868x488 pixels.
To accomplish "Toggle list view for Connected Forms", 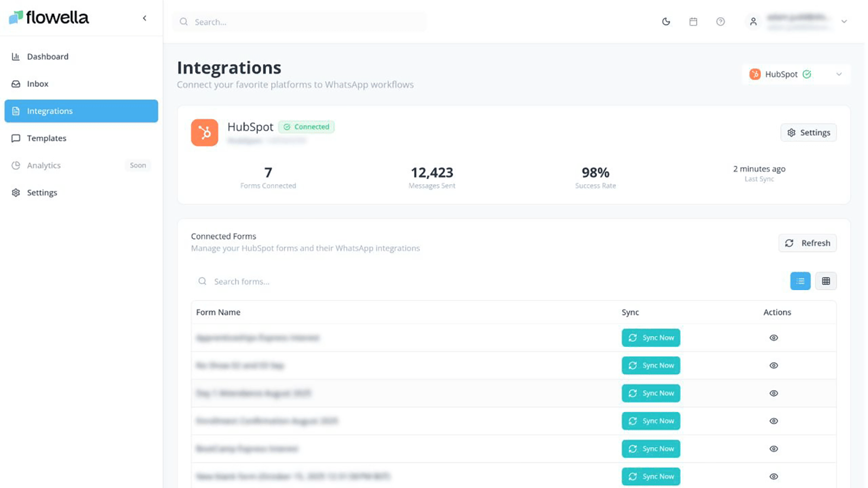I will (800, 281).
